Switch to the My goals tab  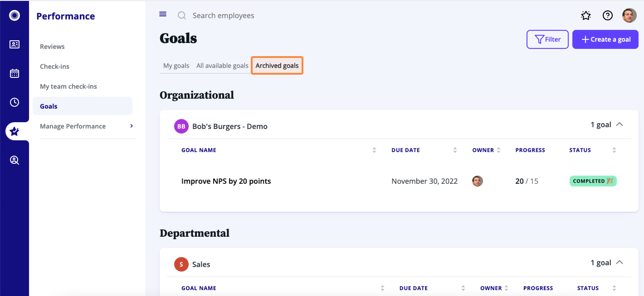176,66
